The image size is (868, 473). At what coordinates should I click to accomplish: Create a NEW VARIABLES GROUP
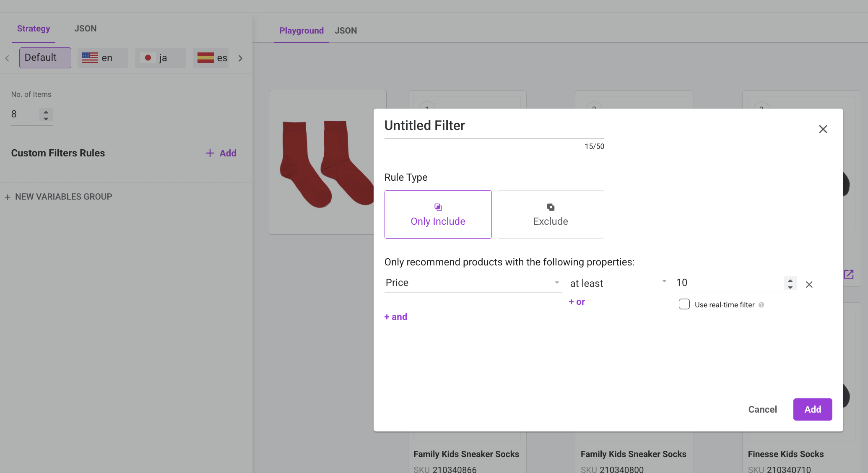(58, 197)
